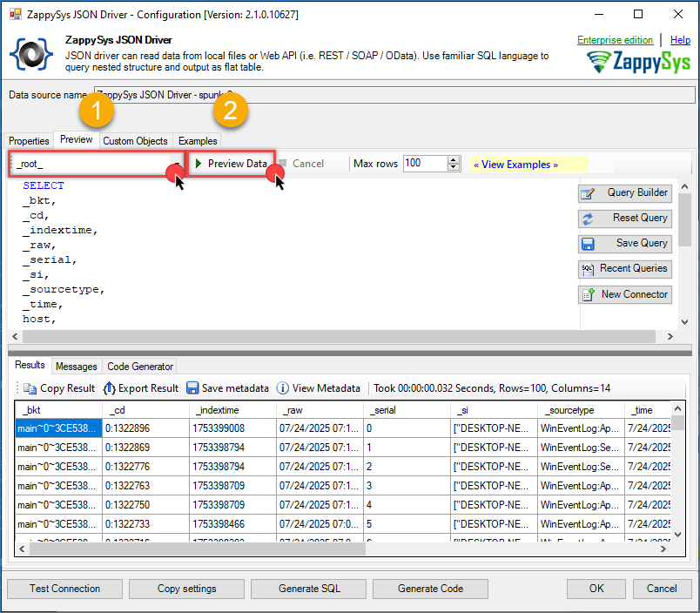
Task: Click the query editor vertical scrollbar thumb
Action: click(x=685, y=219)
